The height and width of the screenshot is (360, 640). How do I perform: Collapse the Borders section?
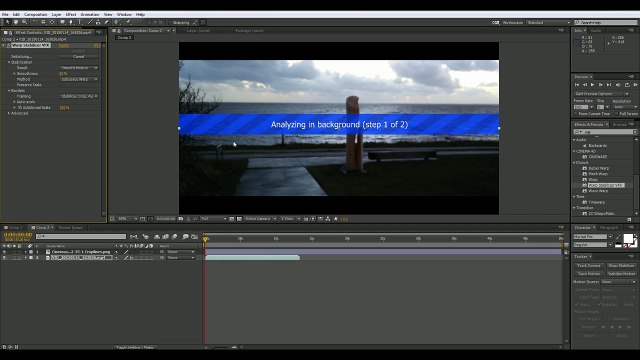(x=9, y=91)
